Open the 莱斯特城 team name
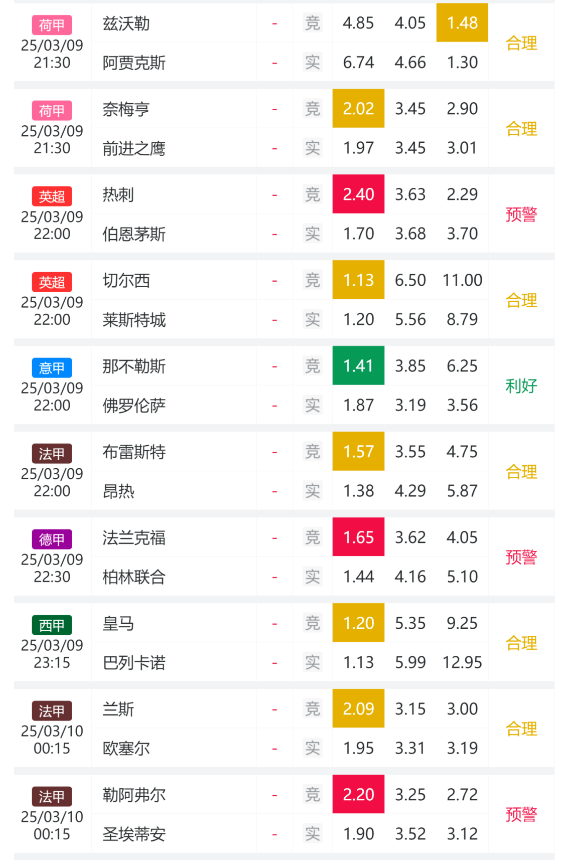Image resolution: width=579 pixels, height=860 pixels. (134, 320)
